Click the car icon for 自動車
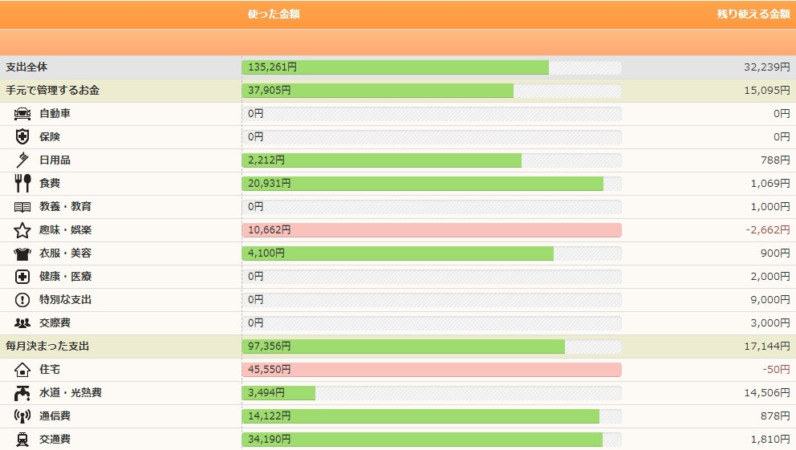 pyautogui.click(x=22, y=114)
